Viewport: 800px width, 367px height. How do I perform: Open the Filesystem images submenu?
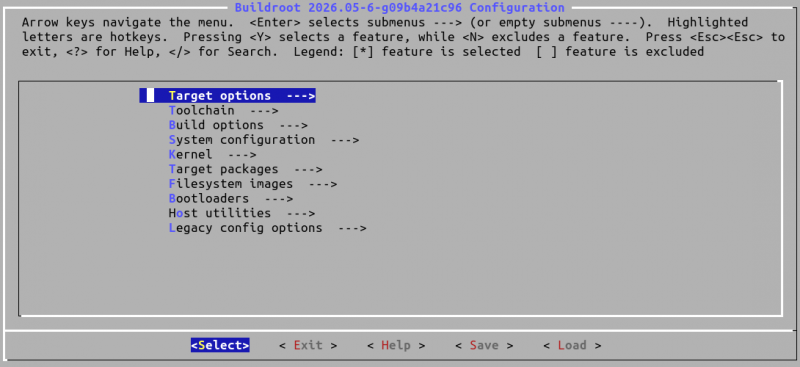click(x=253, y=184)
